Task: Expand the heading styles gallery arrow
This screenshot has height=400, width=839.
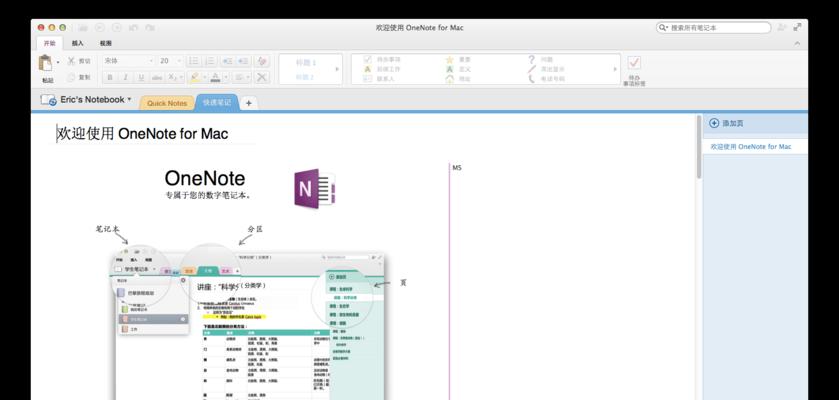Action: point(337,69)
